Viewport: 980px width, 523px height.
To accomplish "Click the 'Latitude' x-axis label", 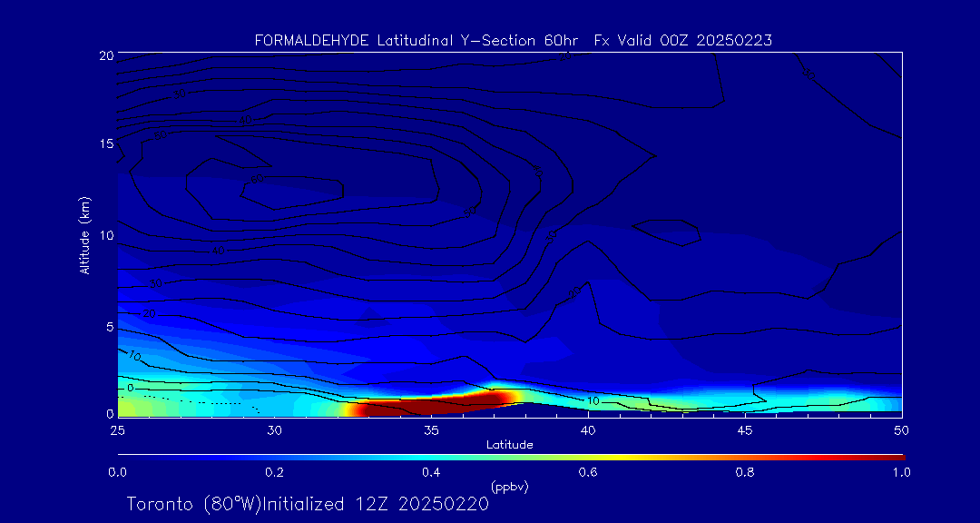I will click(x=509, y=444).
